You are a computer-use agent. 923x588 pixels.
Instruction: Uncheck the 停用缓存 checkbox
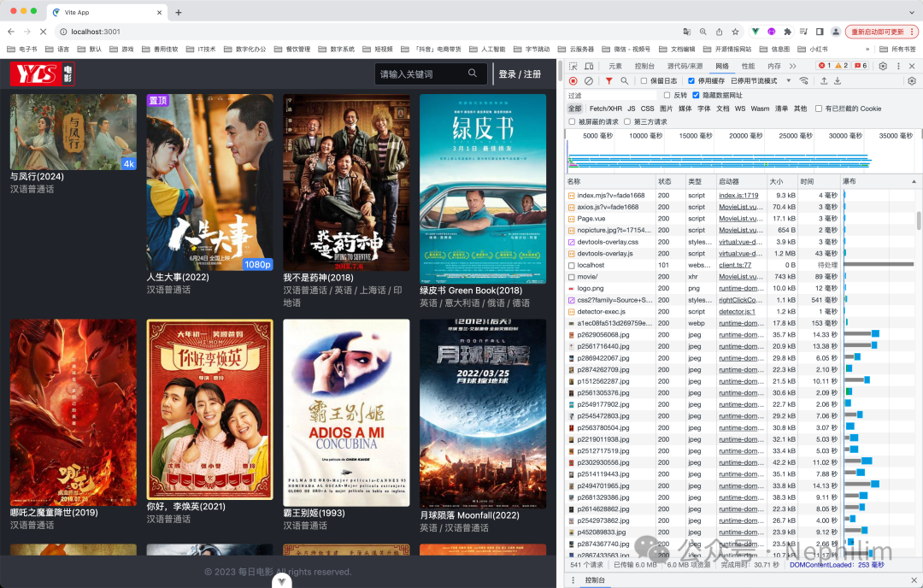691,80
